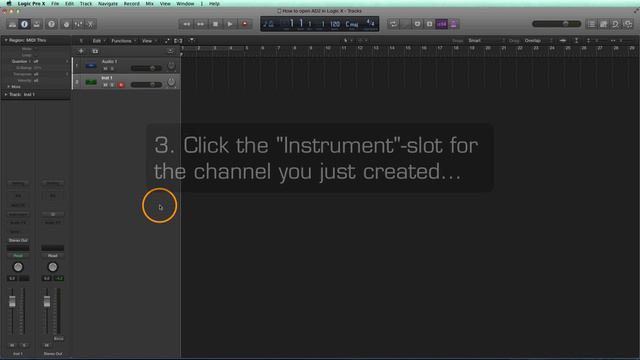Open the Navigate menu

108,4
